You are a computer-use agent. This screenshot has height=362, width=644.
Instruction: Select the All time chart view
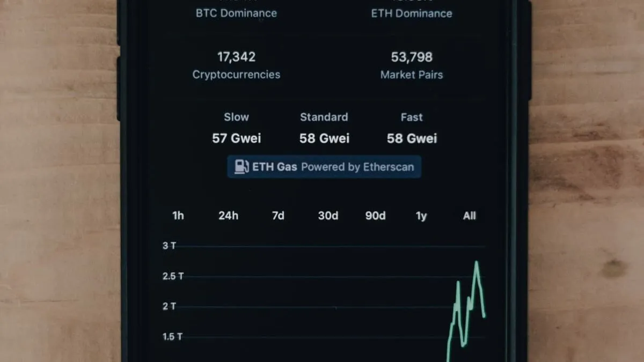[469, 216]
